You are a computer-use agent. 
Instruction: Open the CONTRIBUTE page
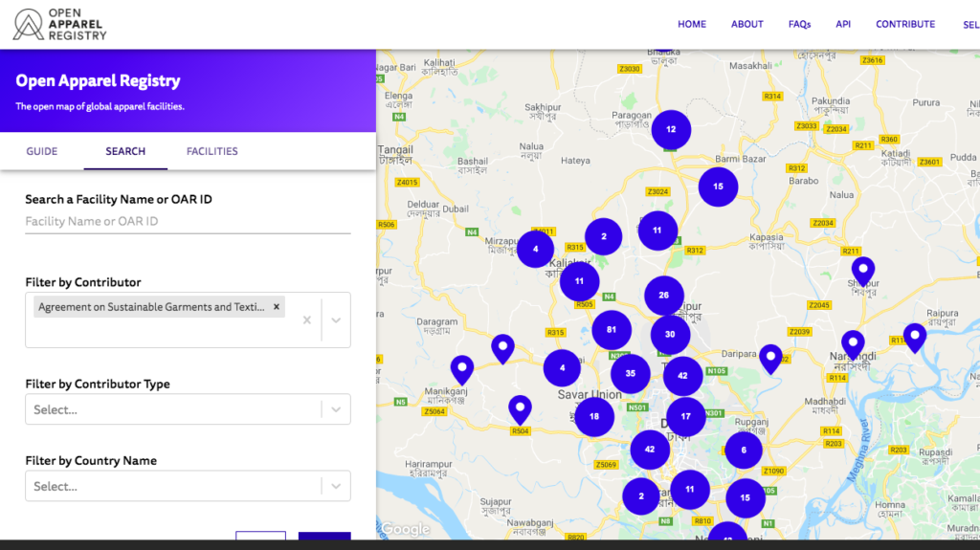(905, 24)
